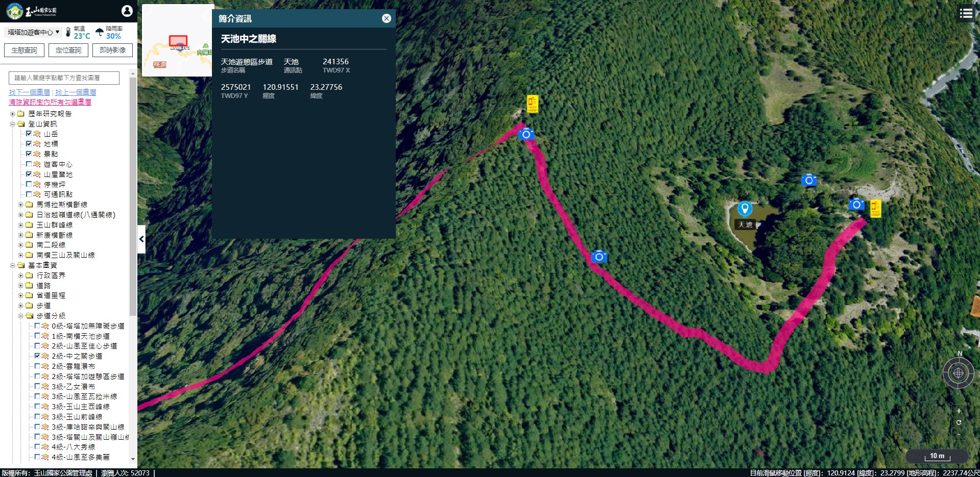Uncheck the 山岳 layer checkbox
980x477 pixels.
click(29, 134)
